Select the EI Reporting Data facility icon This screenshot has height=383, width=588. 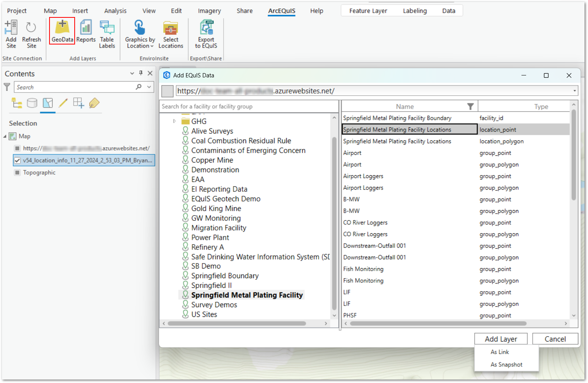pyautogui.click(x=186, y=189)
